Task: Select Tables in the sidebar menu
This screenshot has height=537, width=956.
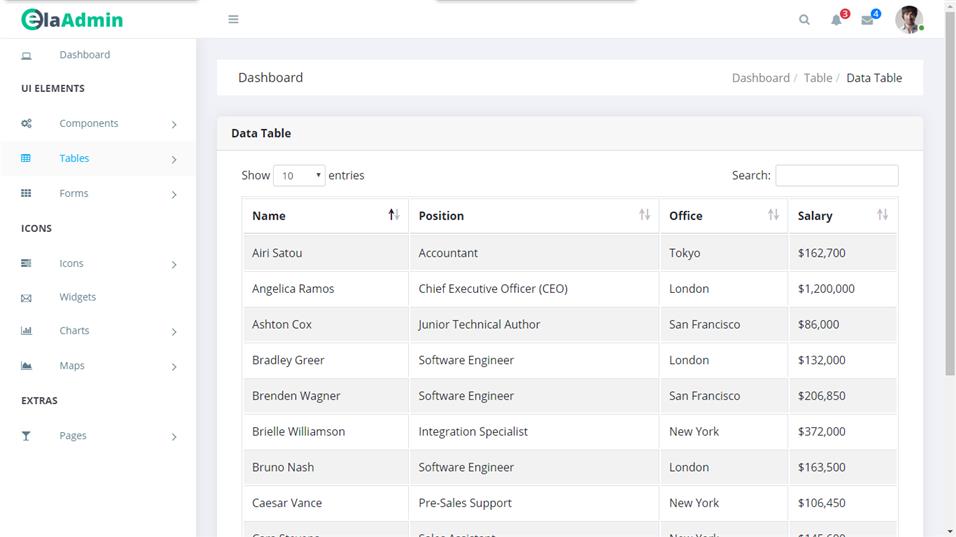Action: coord(74,158)
